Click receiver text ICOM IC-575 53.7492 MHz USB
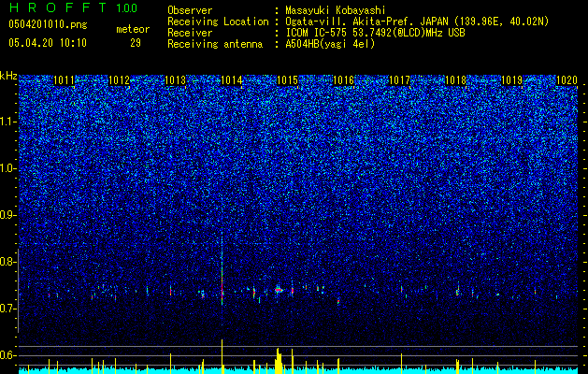The height and width of the screenshot is (374, 588). tap(375, 33)
